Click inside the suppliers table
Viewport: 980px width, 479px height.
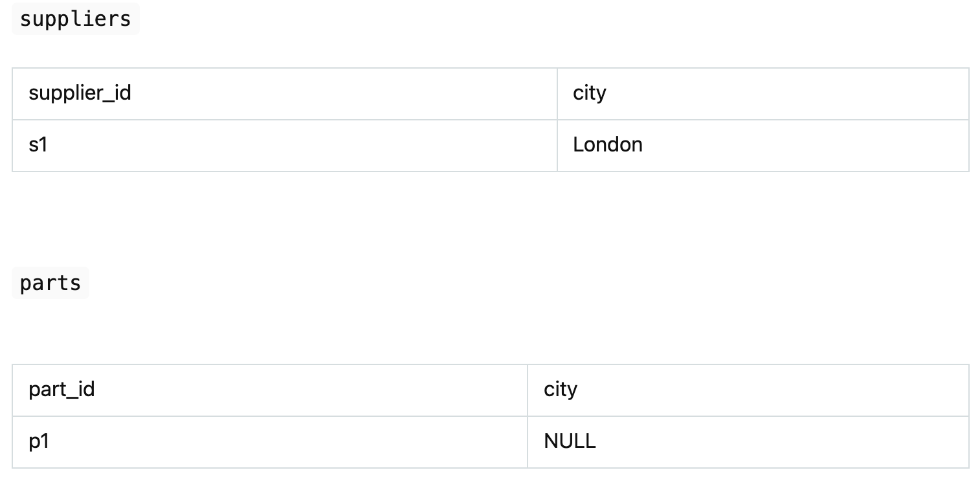point(490,120)
